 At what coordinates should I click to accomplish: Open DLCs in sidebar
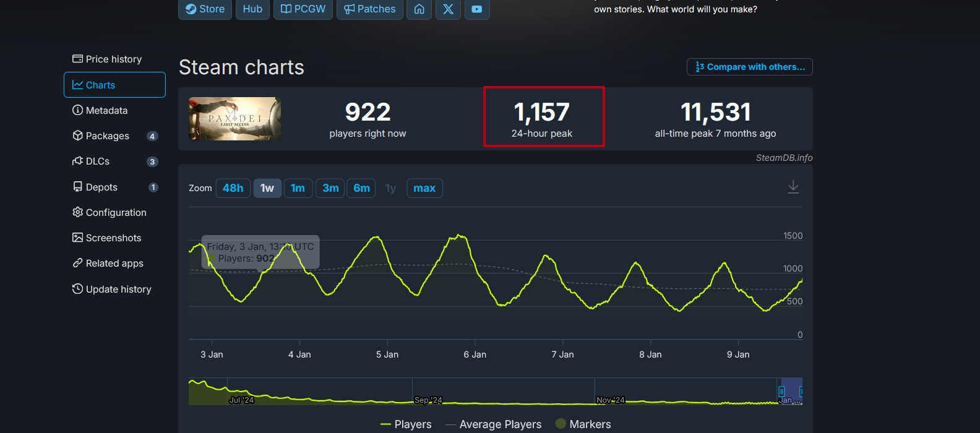[x=114, y=161]
